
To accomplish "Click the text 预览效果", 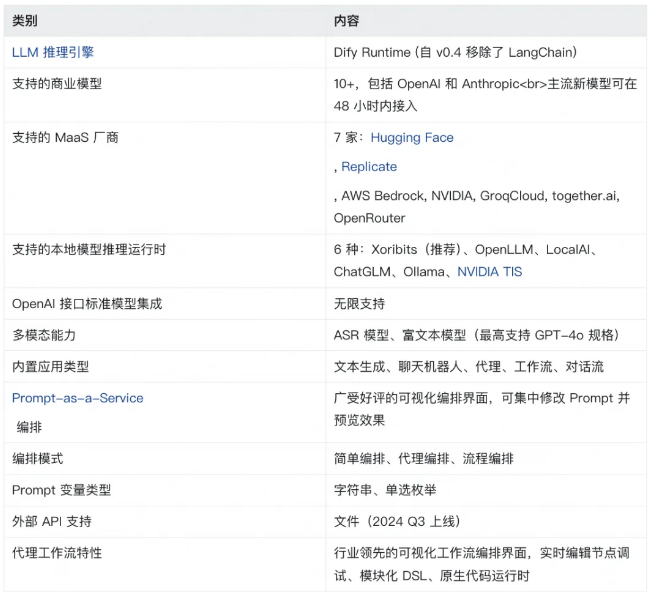I will [x=359, y=420].
